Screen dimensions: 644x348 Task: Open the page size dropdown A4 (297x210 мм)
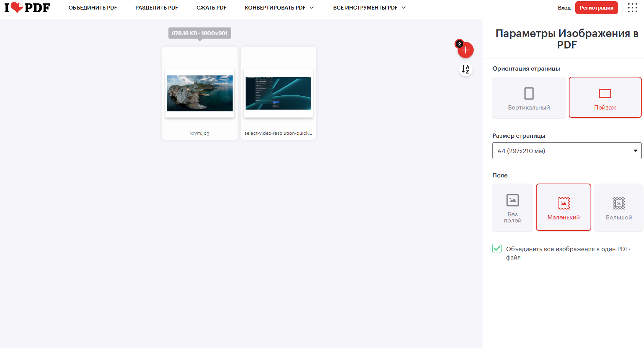[567, 151]
